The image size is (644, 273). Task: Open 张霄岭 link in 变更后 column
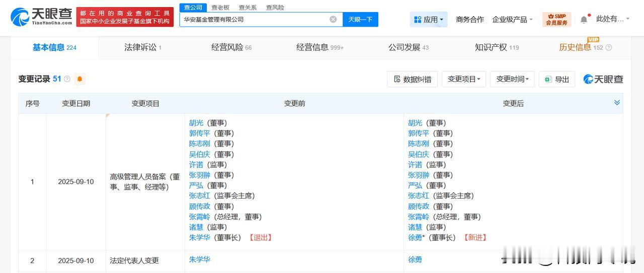[419, 217]
